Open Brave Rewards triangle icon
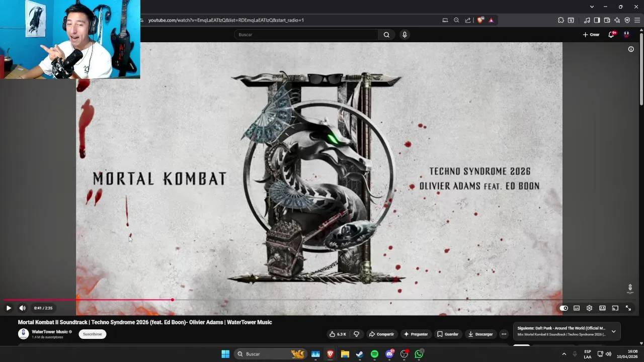Image resolution: width=644 pixels, height=362 pixels. click(x=491, y=20)
